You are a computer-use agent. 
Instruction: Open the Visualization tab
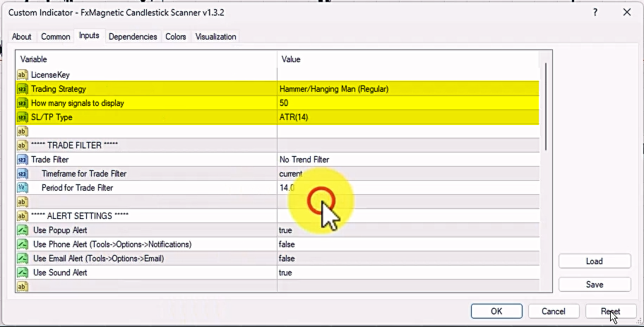216,37
